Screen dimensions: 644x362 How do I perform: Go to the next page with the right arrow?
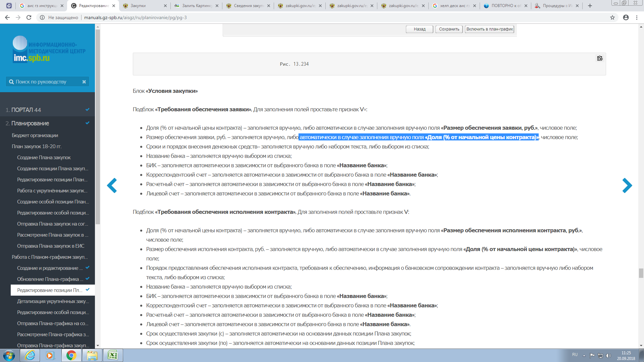pos(627,185)
